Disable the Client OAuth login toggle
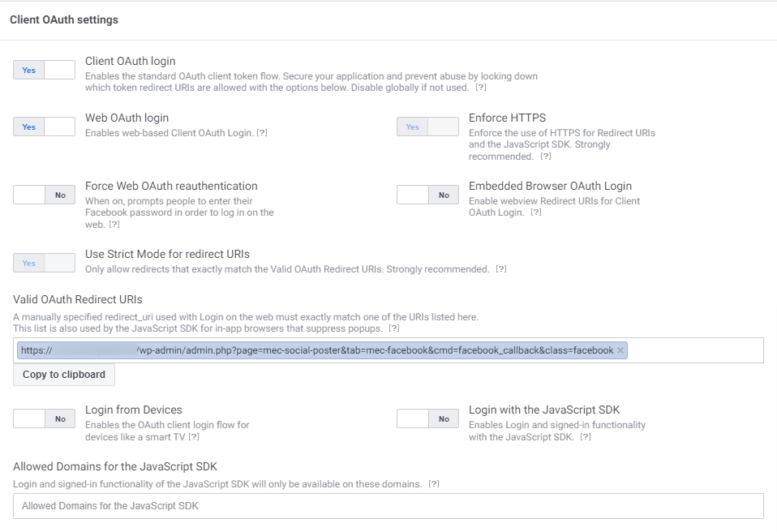The width and height of the screenshot is (777, 532). pos(44,70)
